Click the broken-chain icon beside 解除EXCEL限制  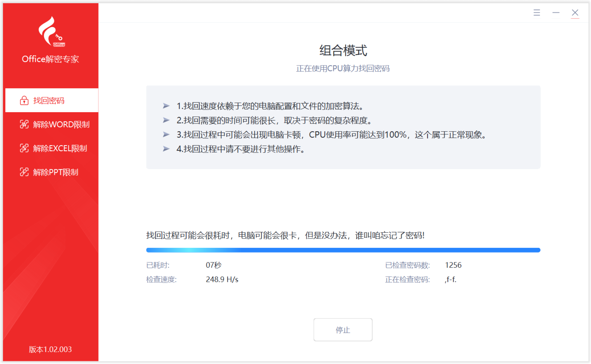(24, 148)
